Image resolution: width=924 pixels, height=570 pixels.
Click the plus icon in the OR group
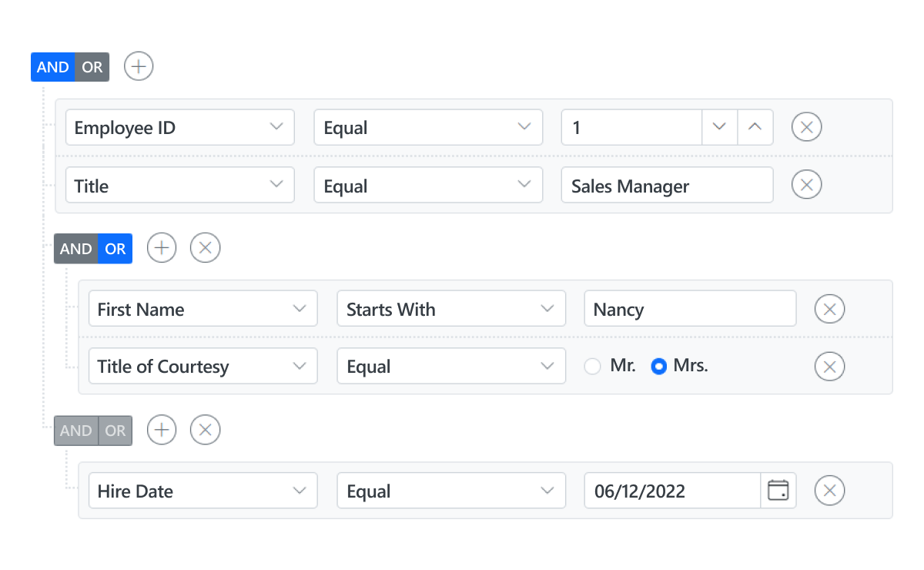161,247
